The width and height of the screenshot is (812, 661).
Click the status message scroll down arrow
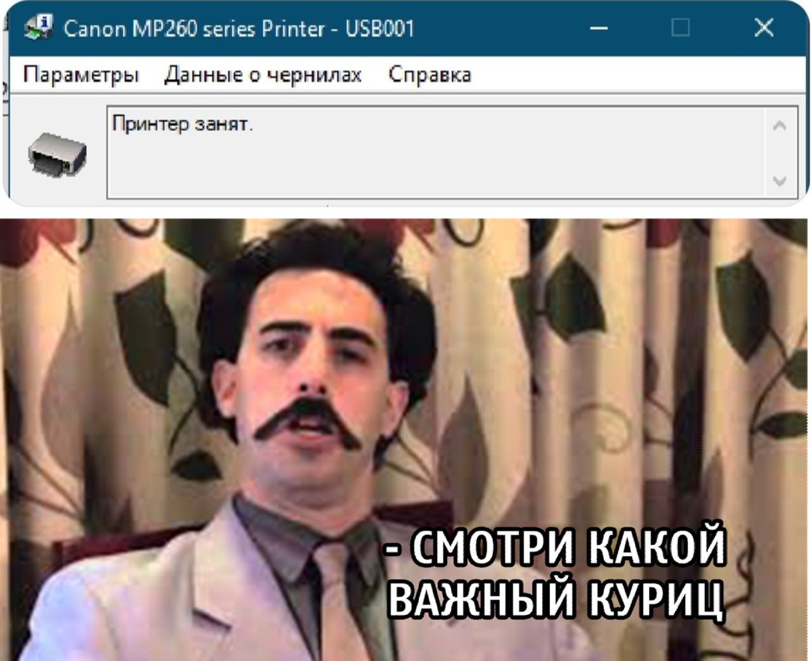(x=780, y=181)
